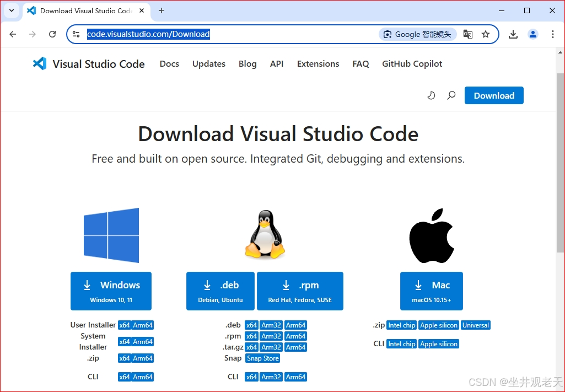
Task: Click the Windows logo image
Action: click(111, 235)
